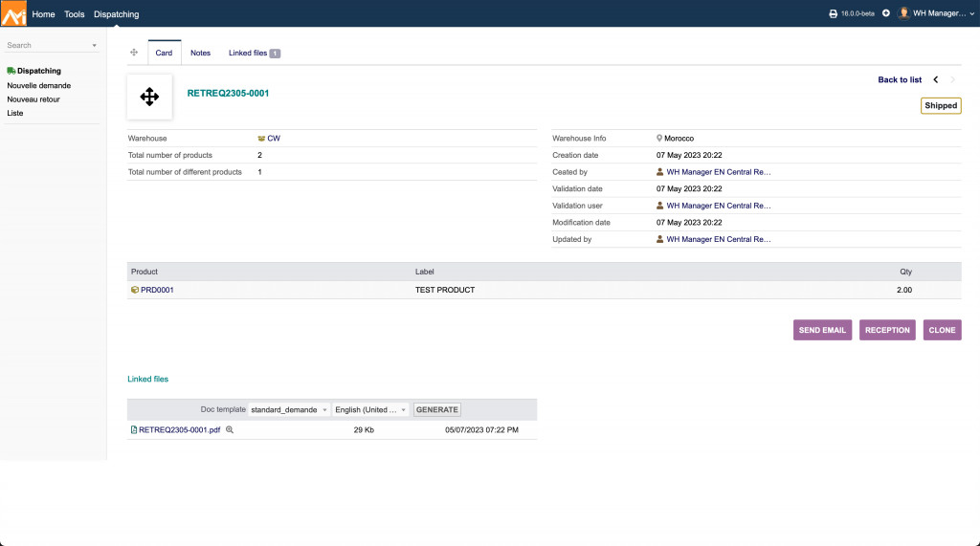Open the sidebar Search dropdown field
This screenshot has height=546, width=980.
pos(52,45)
